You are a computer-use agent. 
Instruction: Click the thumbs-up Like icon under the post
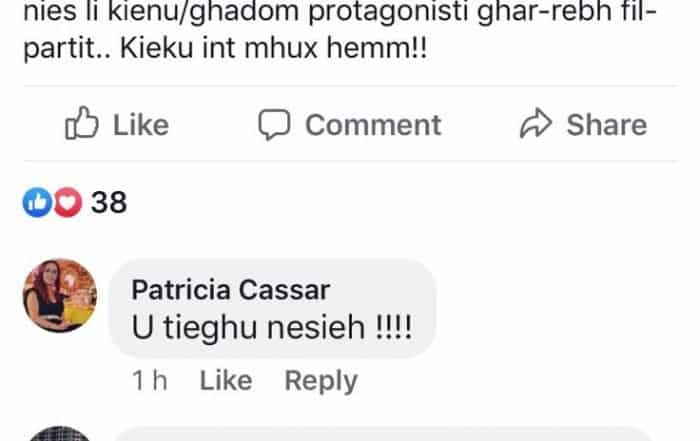tap(82, 123)
